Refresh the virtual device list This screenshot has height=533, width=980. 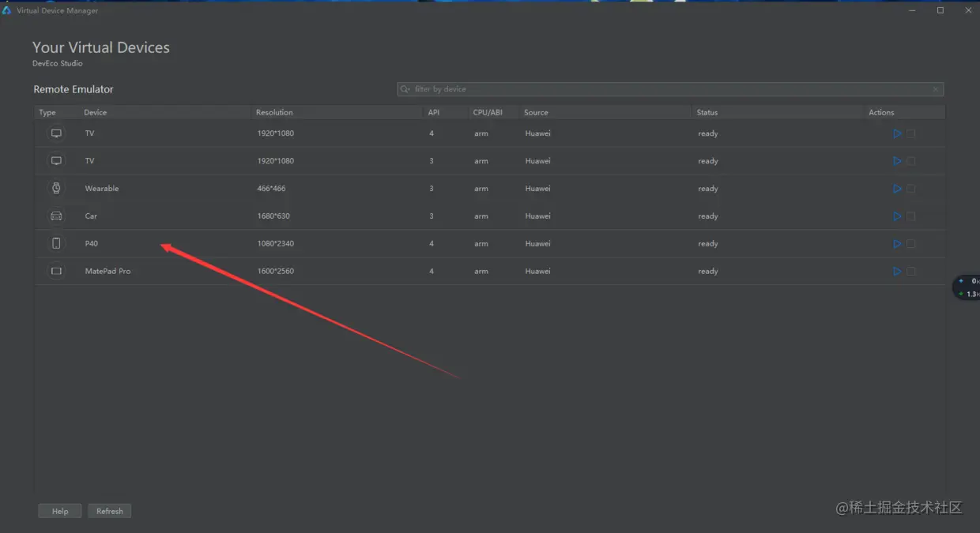[110, 511]
